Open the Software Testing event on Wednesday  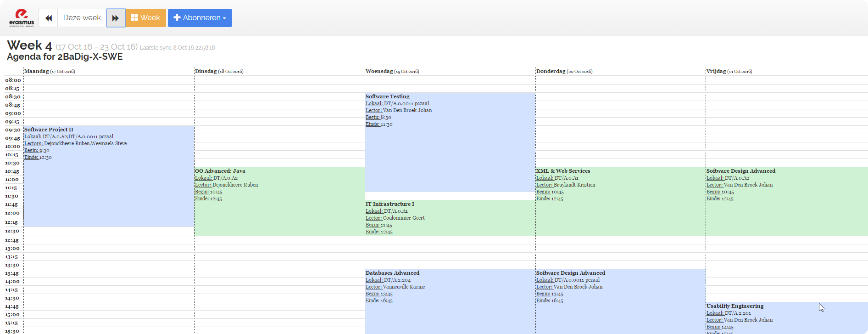(x=450, y=142)
